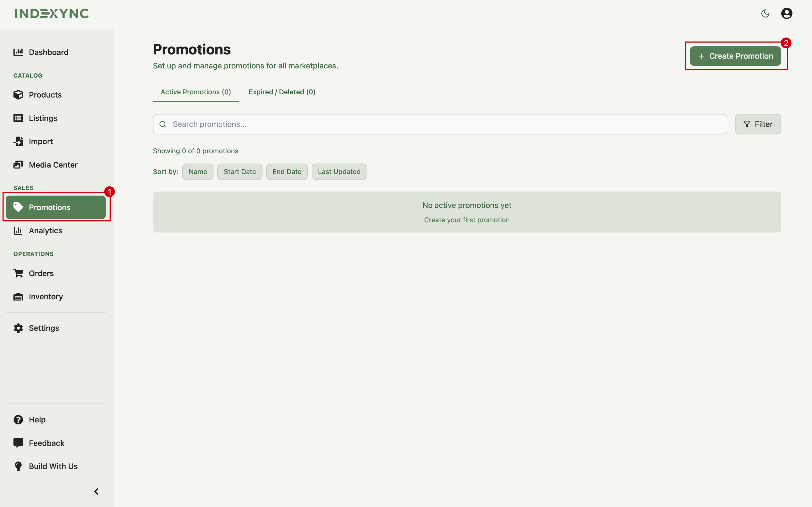Collapse the sidebar with the chevron
812x507 pixels.
[96, 491]
